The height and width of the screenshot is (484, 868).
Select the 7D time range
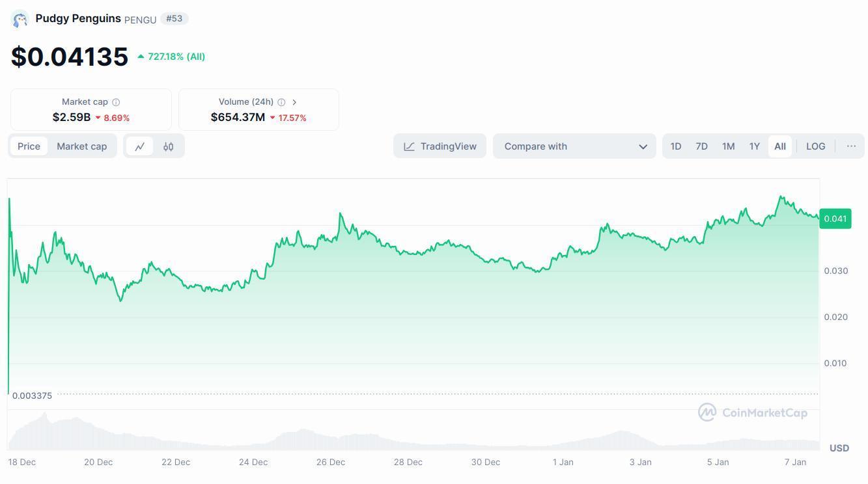click(701, 146)
